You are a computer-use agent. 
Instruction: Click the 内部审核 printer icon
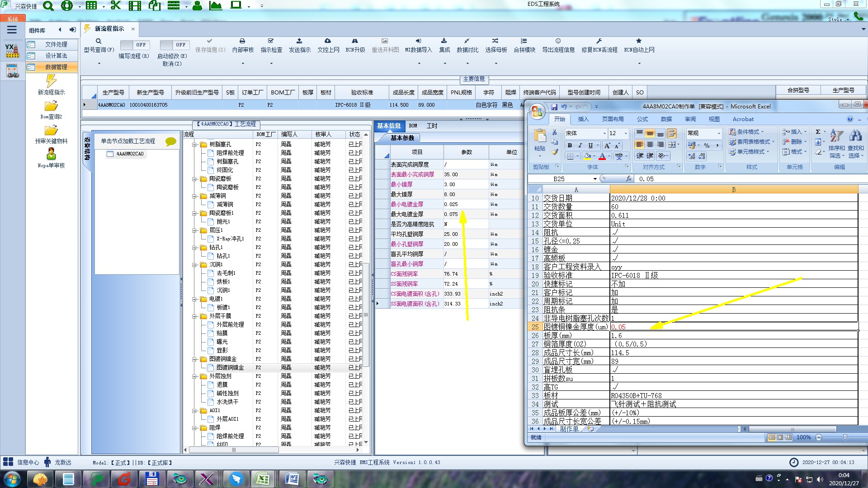[x=242, y=41]
